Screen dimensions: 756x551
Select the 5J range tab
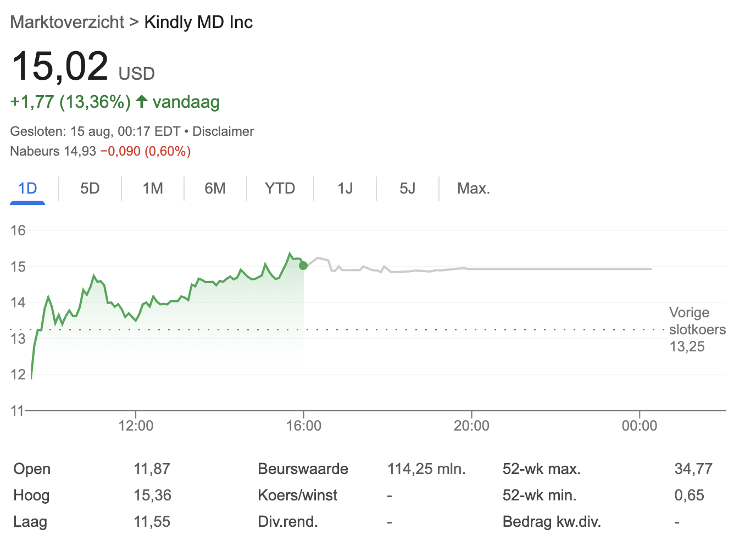[407, 189]
